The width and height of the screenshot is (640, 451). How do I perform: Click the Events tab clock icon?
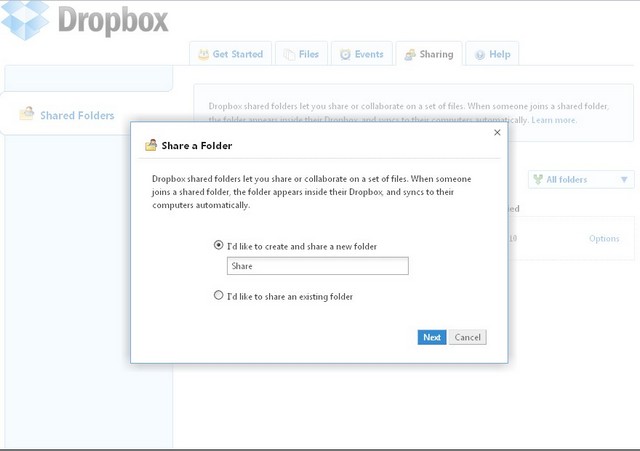point(345,54)
